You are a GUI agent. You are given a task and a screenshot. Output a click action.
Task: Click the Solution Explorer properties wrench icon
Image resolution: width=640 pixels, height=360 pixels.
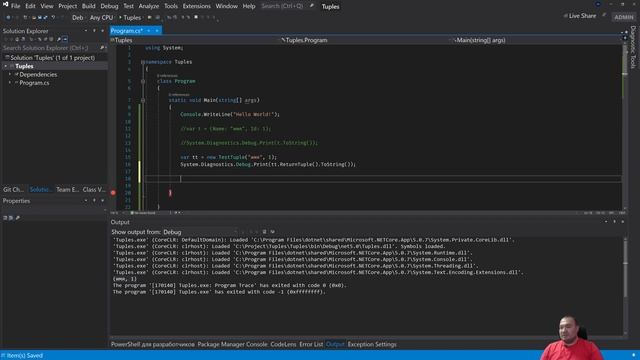59,39
